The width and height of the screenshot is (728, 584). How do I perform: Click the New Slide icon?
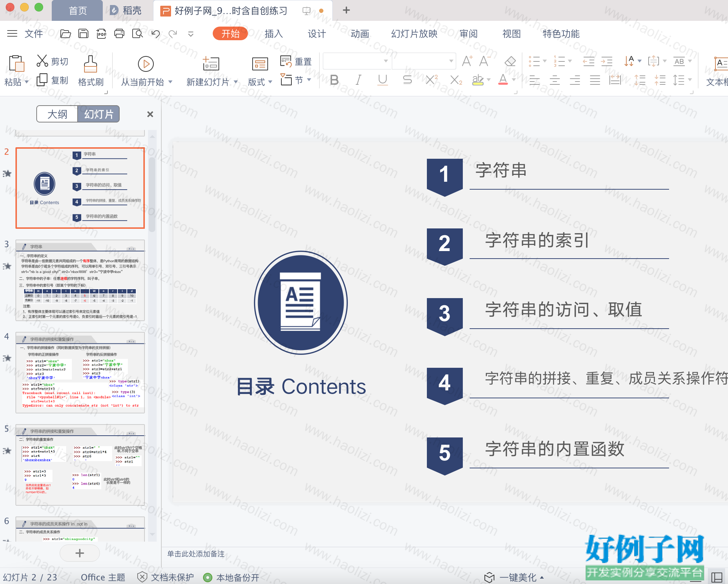(211, 64)
